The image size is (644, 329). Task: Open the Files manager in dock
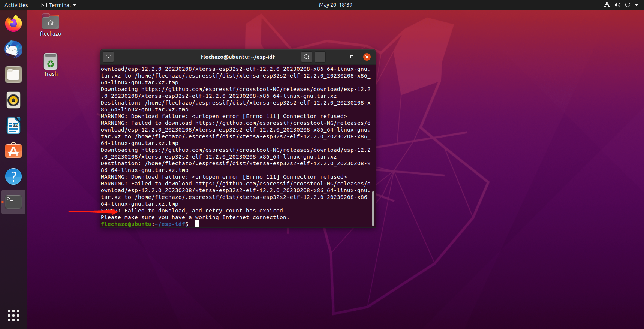13,75
